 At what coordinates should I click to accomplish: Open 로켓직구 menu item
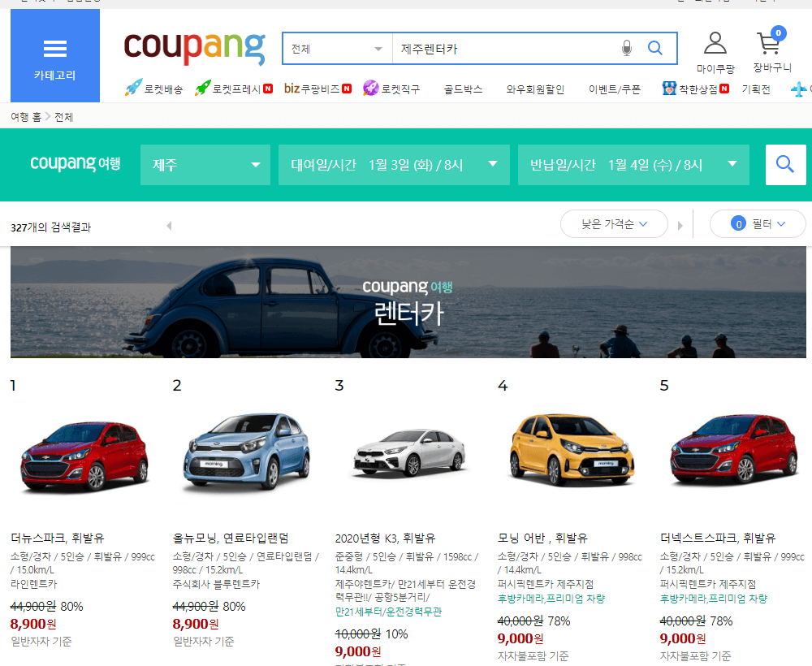pos(400,89)
